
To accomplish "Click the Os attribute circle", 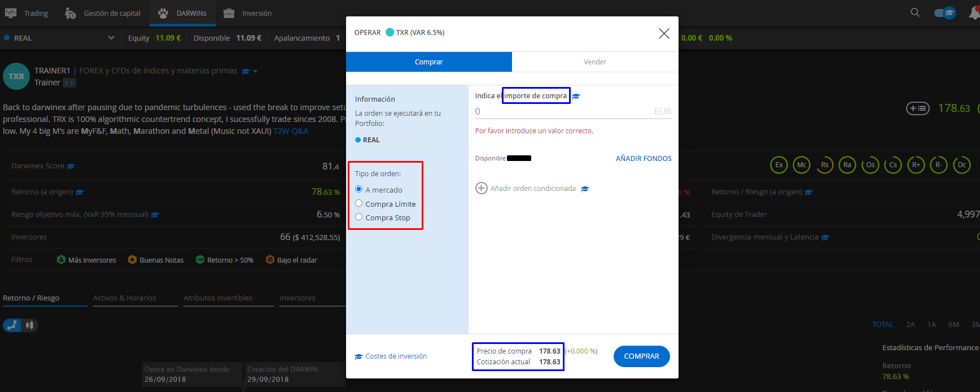I will click(x=870, y=165).
